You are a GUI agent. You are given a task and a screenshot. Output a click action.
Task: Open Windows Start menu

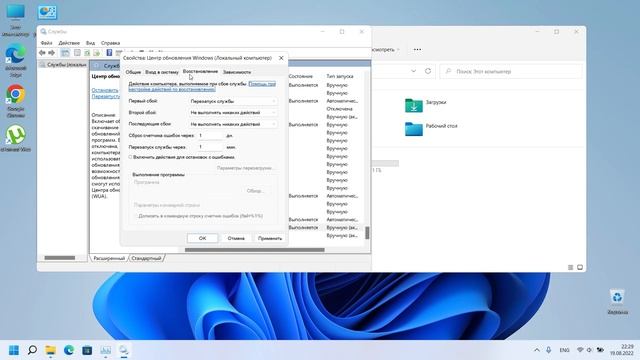point(14,350)
